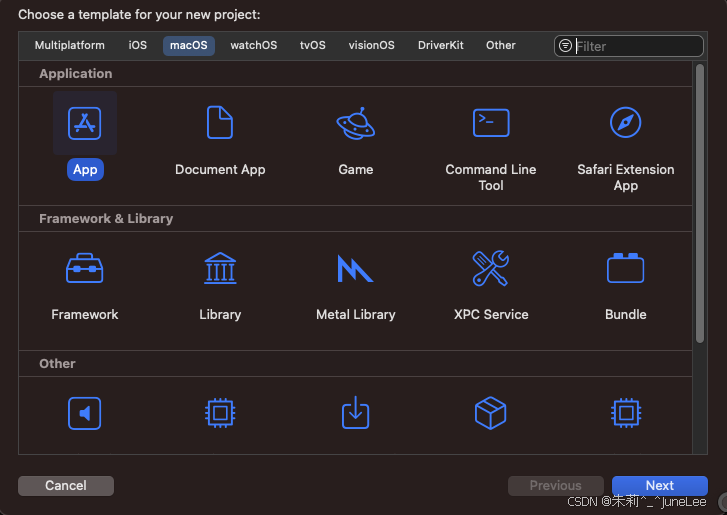727x515 pixels.
Task: Click the Previous button
Action: pos(555,485)
